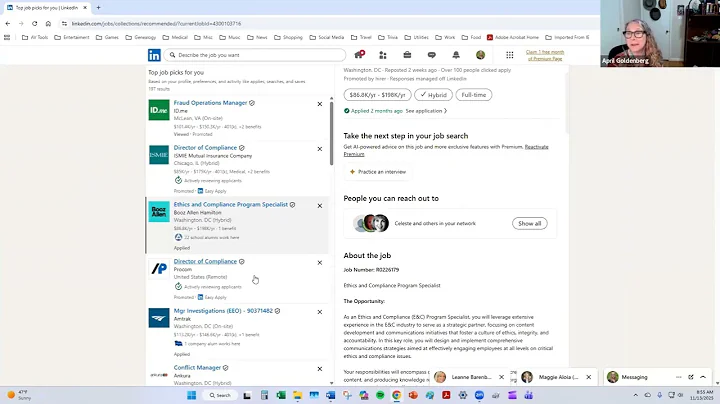Dismiss the Ethics and Compliance Program Specialist job
Viewport: 720px width, 404px height.
point(320,206)
